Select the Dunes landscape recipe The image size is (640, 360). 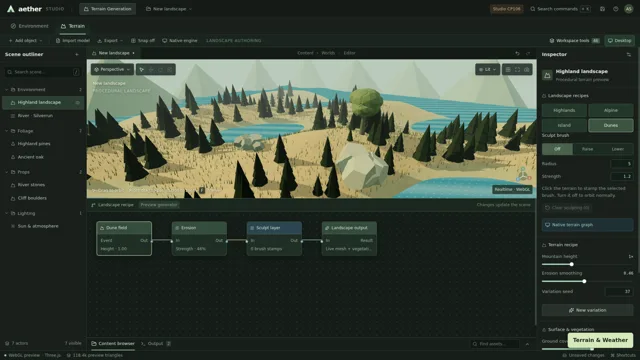coord(611,125)
